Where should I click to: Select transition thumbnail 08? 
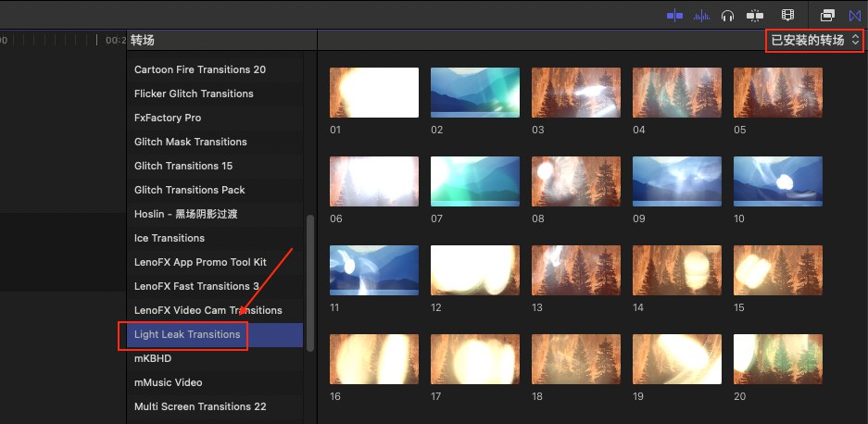(x=576, y=181)
